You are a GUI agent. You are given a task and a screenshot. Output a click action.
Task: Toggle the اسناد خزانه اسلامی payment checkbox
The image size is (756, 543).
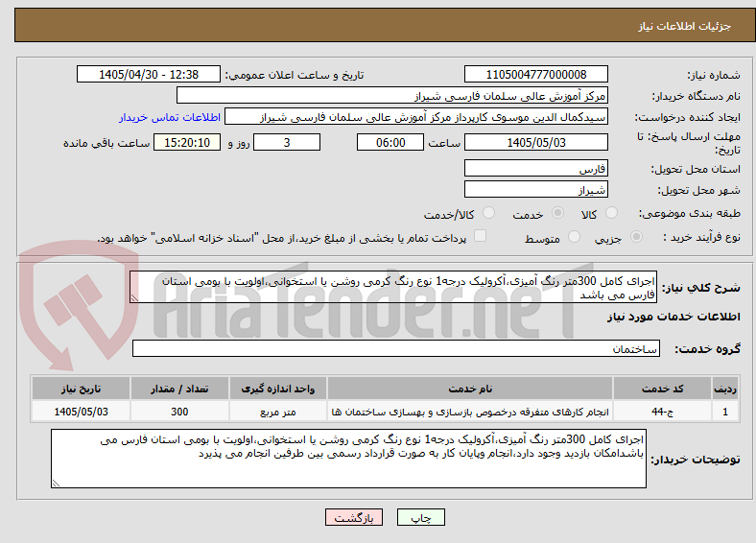[x=480, y=236]
